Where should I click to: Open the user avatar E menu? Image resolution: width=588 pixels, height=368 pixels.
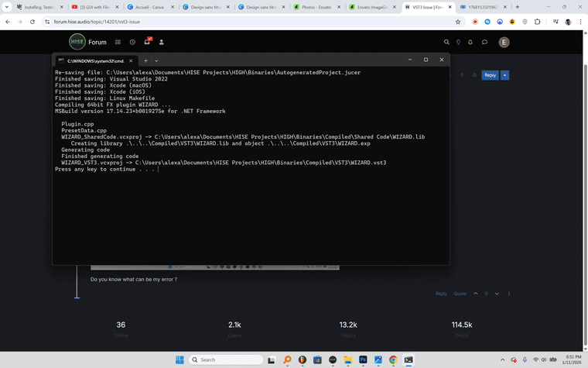(504, 42)
